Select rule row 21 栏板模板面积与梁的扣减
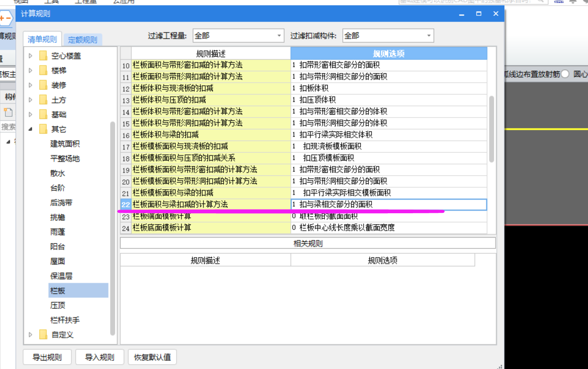 coord(211,193)
